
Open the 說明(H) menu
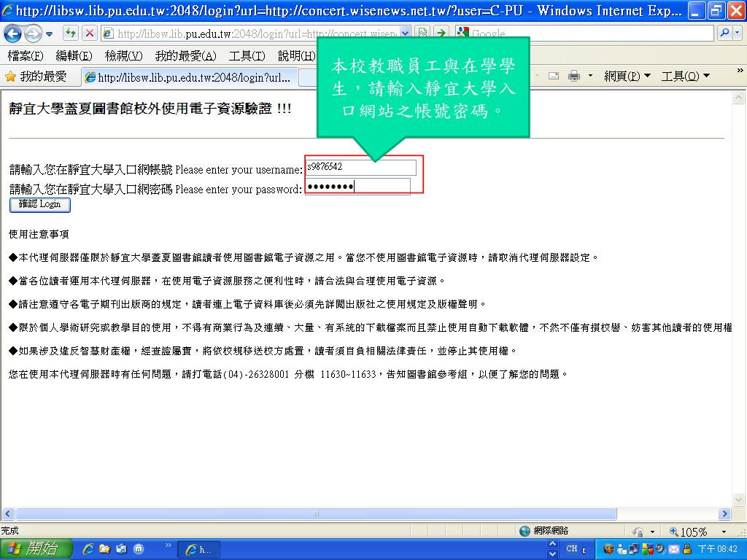[x=296, y=55]
